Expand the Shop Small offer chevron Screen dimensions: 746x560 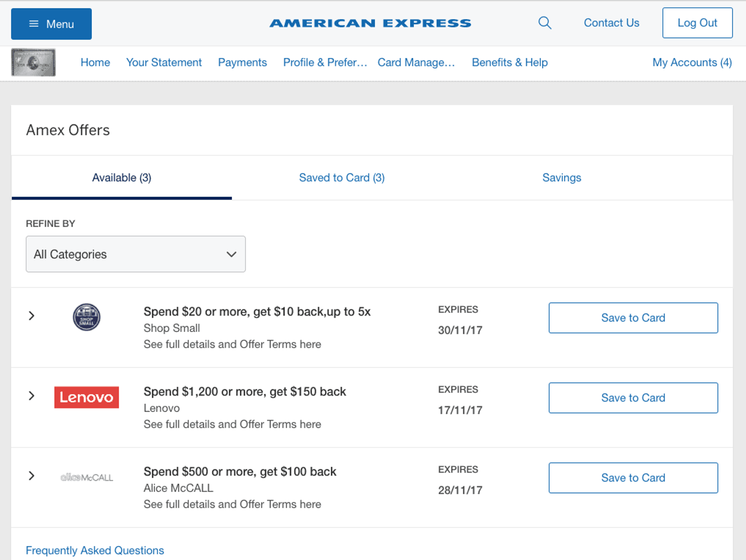(x=31, y=316)
